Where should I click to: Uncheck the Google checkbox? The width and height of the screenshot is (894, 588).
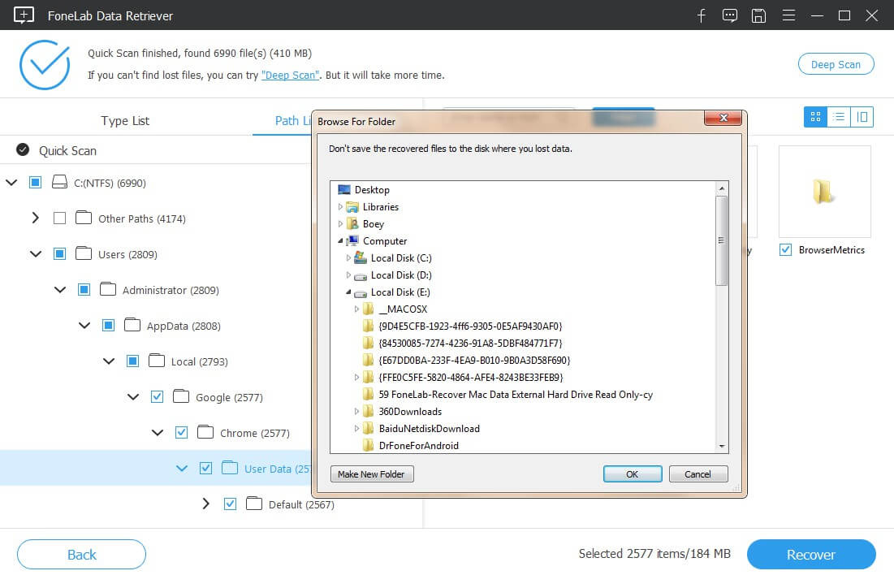[x=157, y=397]
